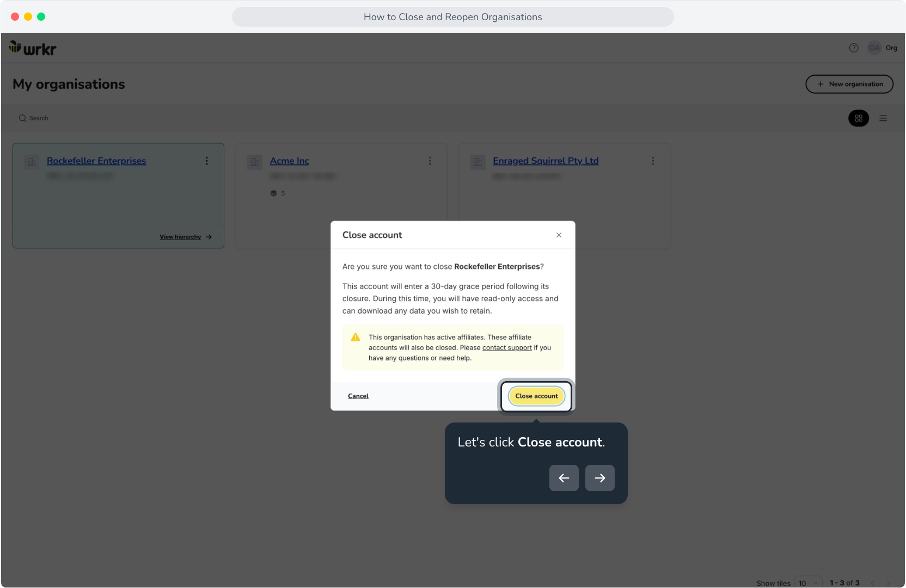Click the New organisation button

point(849,84)
